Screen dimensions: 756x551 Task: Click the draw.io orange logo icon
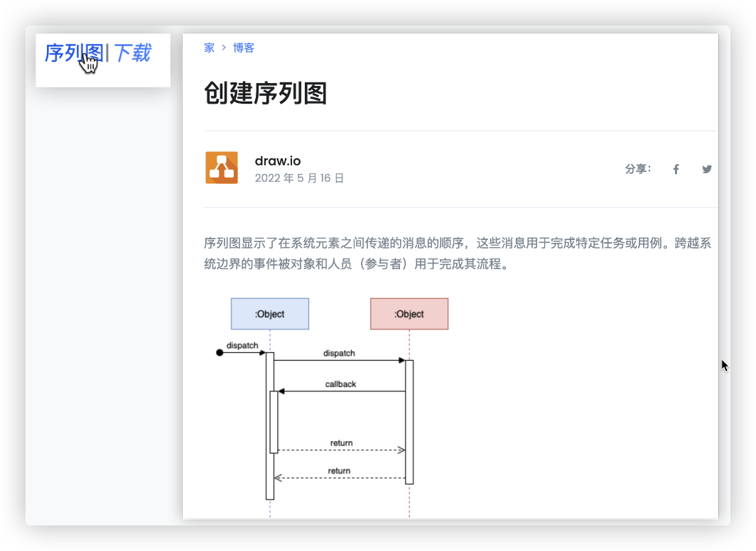tap(222, 168)
